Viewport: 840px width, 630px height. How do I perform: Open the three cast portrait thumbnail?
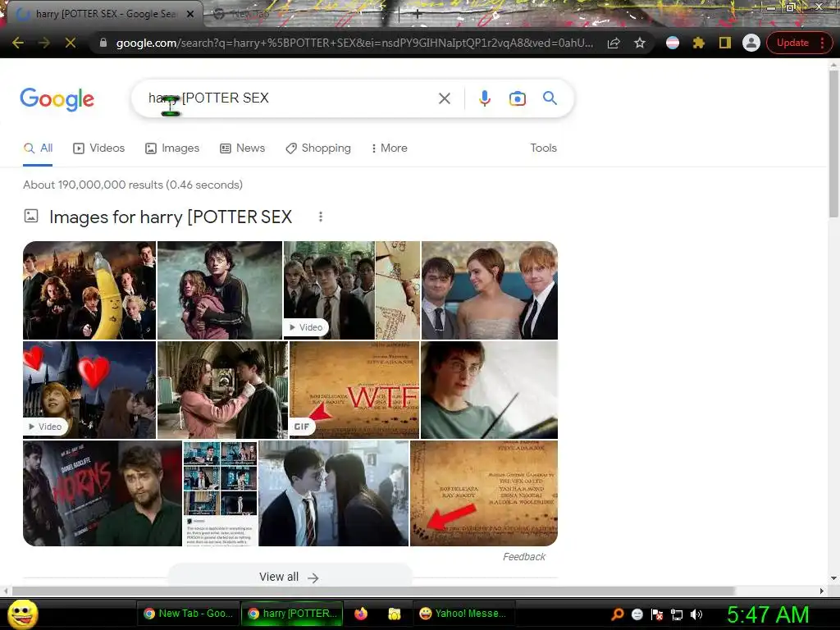click(489, 290)
